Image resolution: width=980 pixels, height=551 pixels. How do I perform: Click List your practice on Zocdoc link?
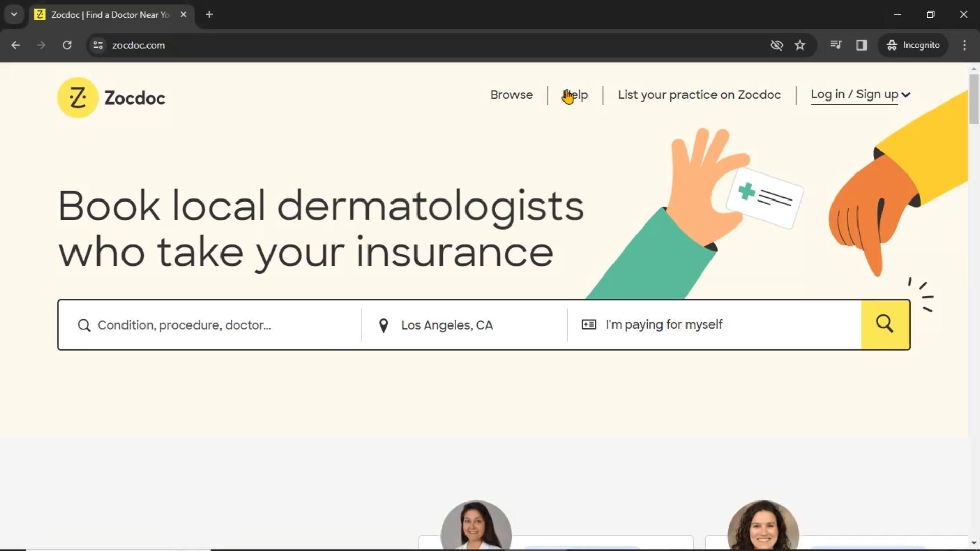(699, 95)
